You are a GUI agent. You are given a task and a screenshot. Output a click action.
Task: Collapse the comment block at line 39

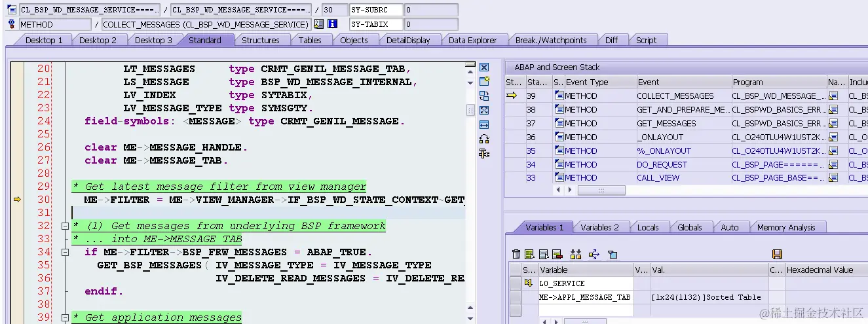pyautogui.click(x=65, y=317)
